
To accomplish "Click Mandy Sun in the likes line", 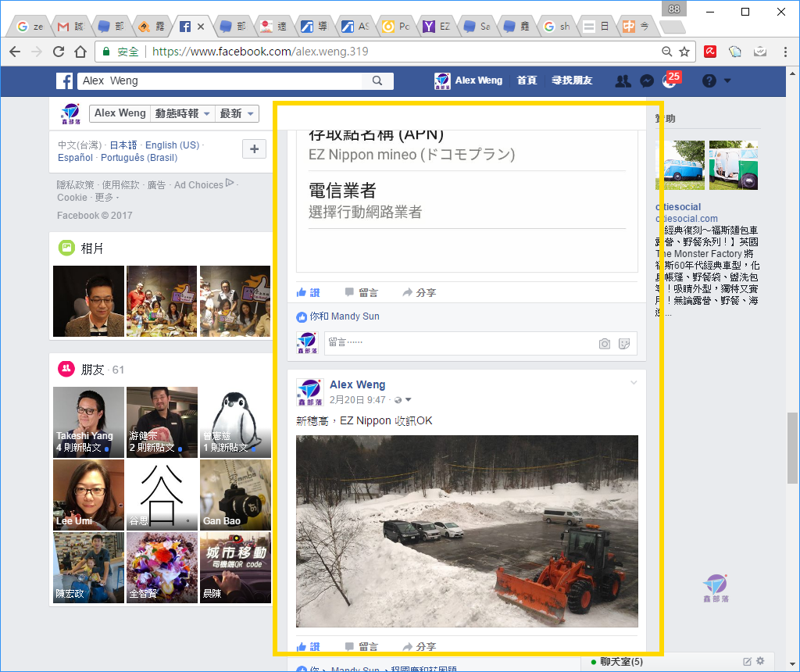I will [355, 316].
